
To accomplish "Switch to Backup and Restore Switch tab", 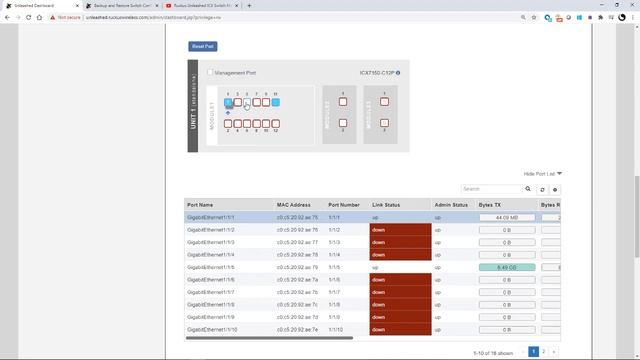I will click(122, 6).
